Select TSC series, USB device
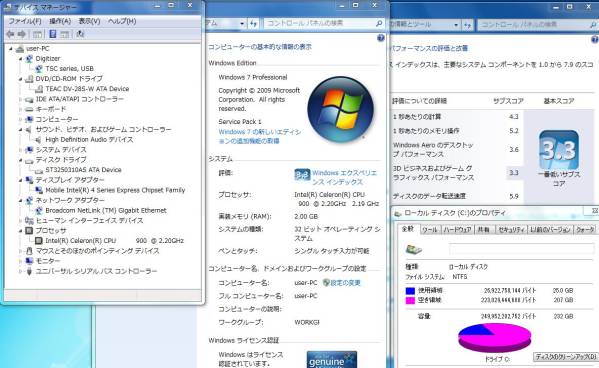The height and width of the screenshot is (368, 599). click(x=69, y=69)
